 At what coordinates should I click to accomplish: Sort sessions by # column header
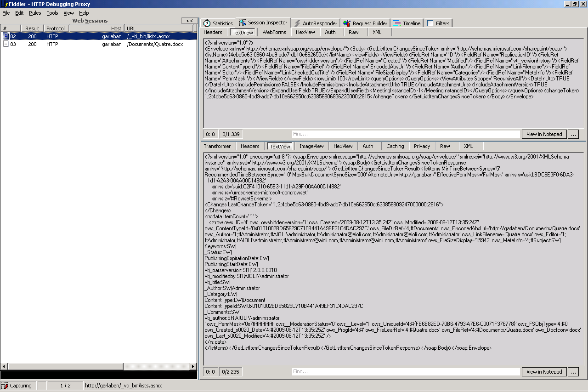tap(11, 28)
